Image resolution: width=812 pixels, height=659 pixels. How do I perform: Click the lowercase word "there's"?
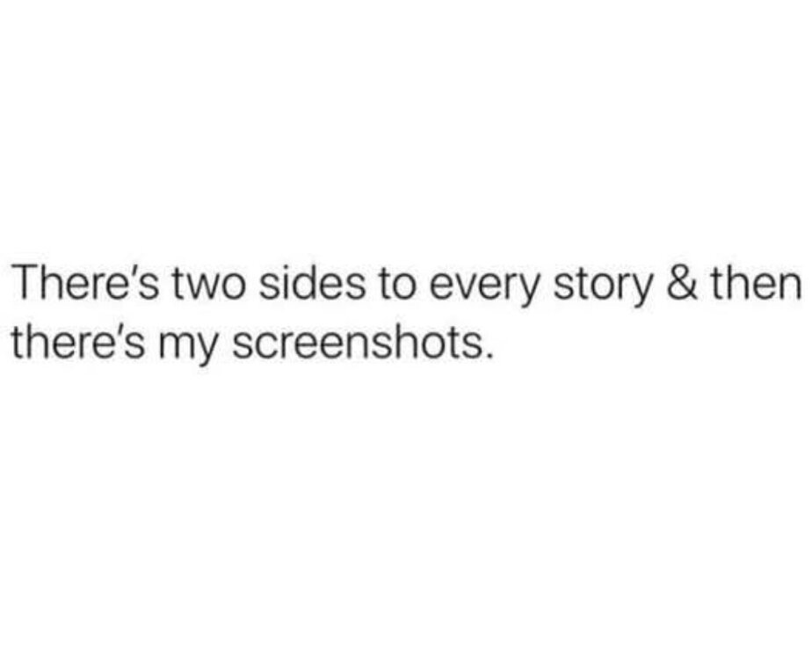[x=77, y=341]
